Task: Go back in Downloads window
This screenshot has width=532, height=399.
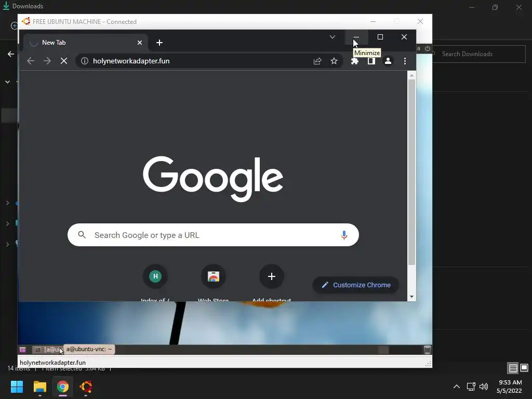Action: pos(11,54)
